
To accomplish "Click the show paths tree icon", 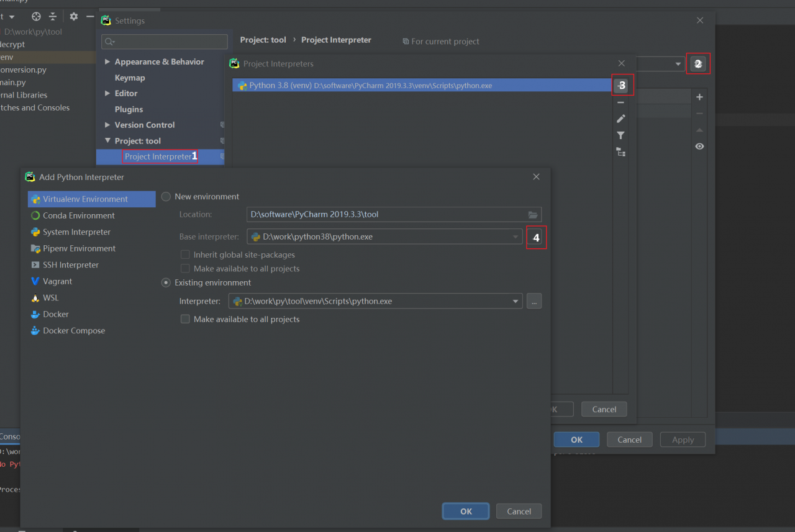I will tap(620, 151).
